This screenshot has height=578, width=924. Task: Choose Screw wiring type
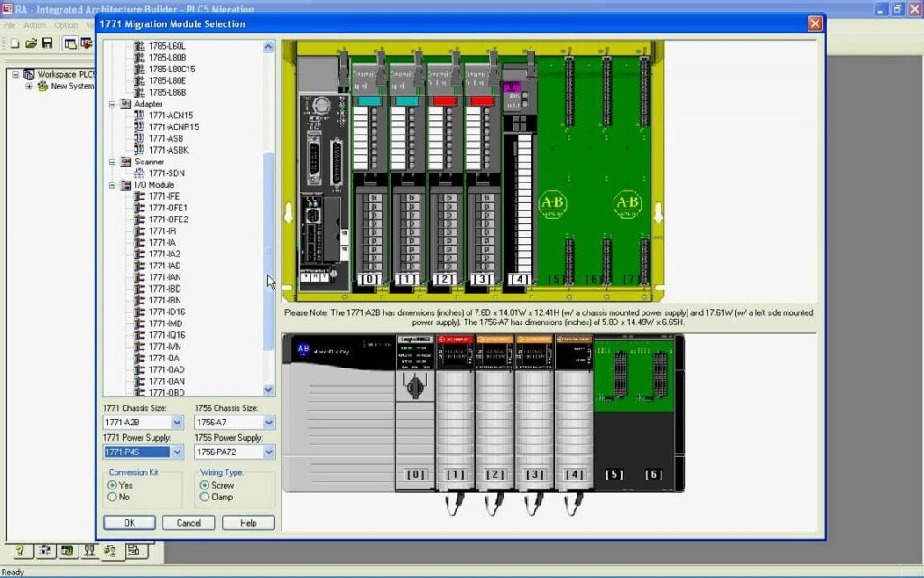pyautogui.click(x=205, y=485)
